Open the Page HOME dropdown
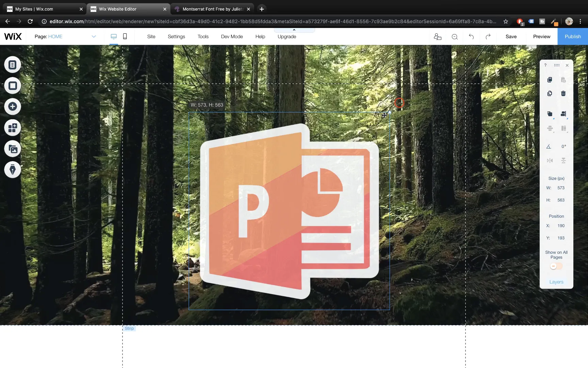The width and height of the screenshot is (588, 368). [x=65, y=36]
